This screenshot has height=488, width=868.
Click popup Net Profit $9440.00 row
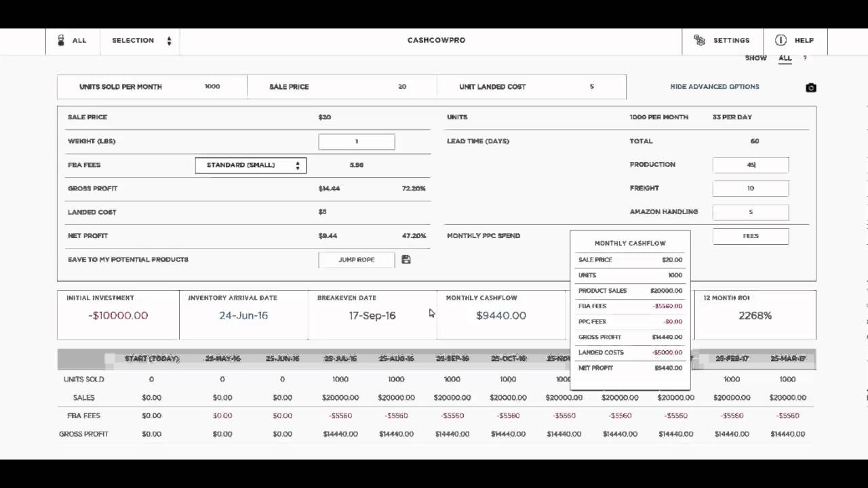(630, 368)
